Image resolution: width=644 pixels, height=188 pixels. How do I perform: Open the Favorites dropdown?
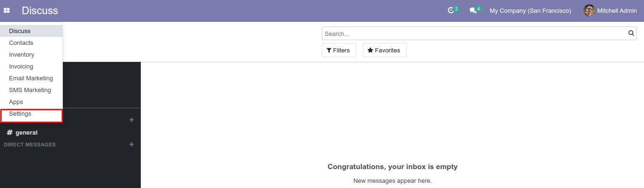click(x=385, y=50)
